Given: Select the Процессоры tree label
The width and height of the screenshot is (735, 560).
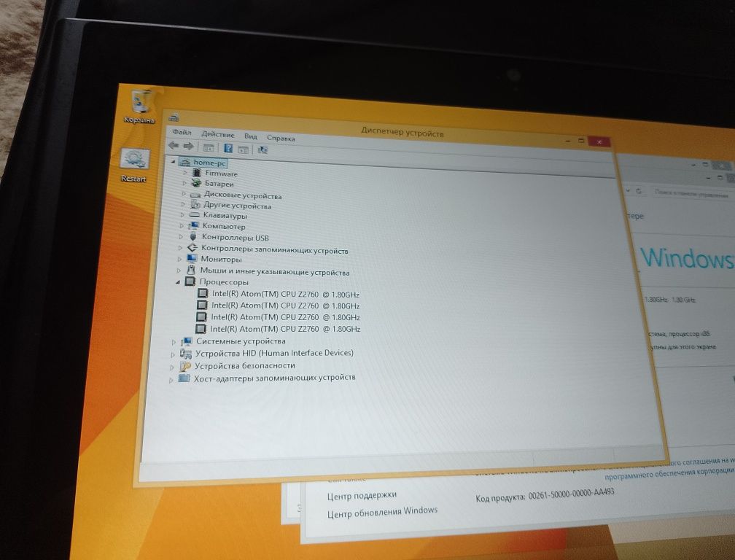Looking at the screenshot, I should pos(224,282).
